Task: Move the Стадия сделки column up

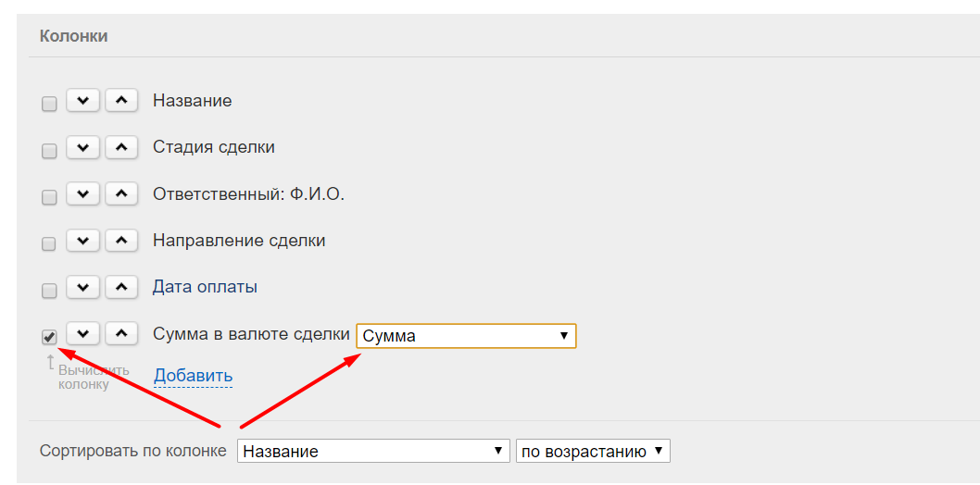Action: [x=121, y=147]
